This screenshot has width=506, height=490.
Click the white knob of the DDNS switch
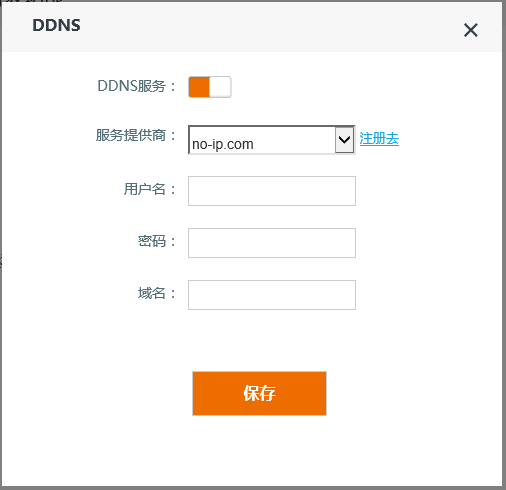[220, 87]
